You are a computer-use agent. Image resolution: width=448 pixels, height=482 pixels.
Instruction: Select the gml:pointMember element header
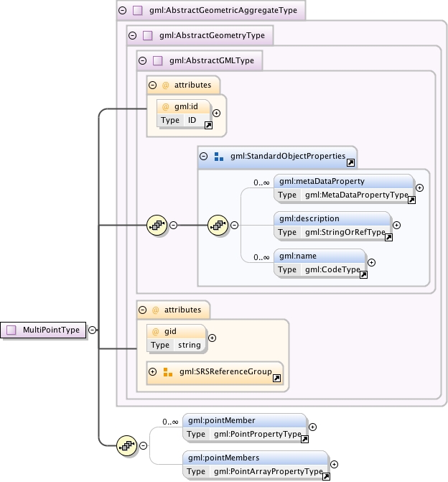point(245,420)
